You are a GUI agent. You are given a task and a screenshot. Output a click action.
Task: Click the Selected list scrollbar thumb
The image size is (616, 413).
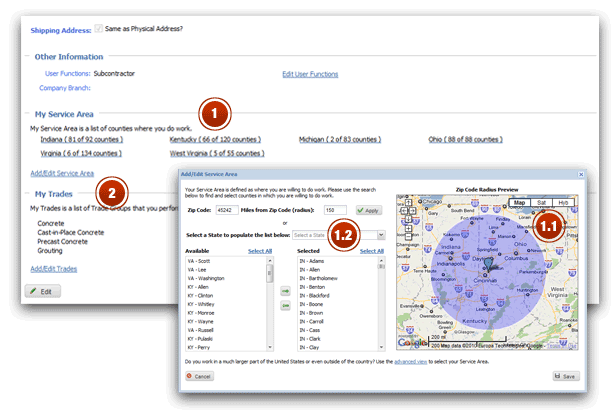coord(381,266)
